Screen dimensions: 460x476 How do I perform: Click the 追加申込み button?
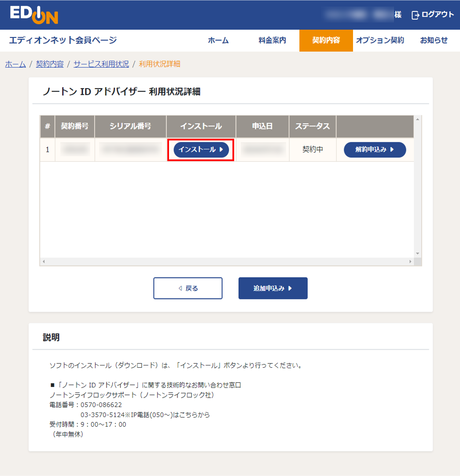(273, 288)
